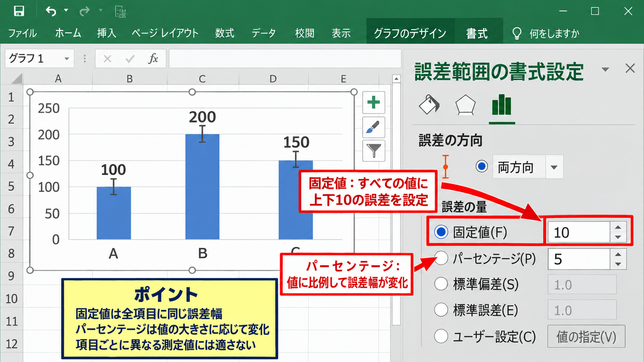Image resolution: width=644 pixels, height=362 pixels.
Task: Switch to the ホーム tab
Action: click(x=68, y=33)
